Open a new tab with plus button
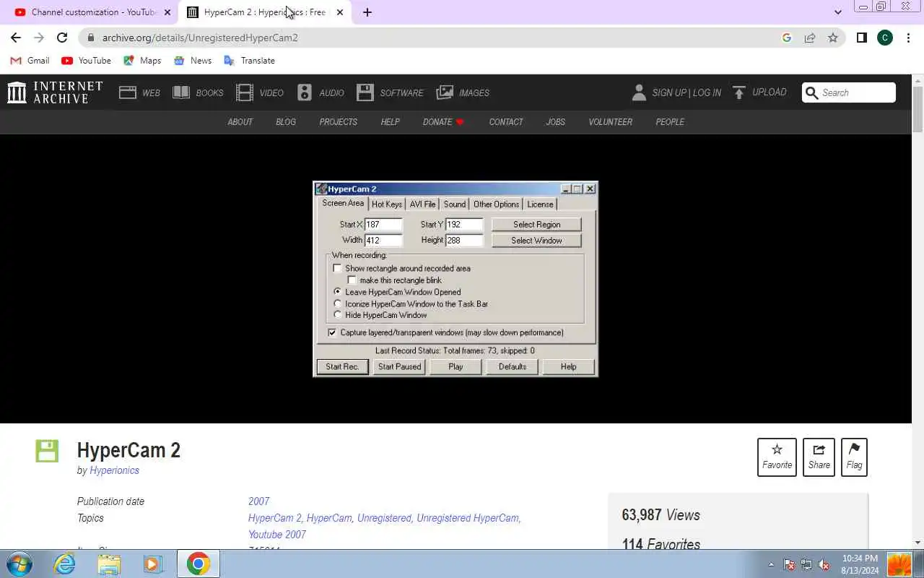924x578 pixels. [x=367, y=12]
